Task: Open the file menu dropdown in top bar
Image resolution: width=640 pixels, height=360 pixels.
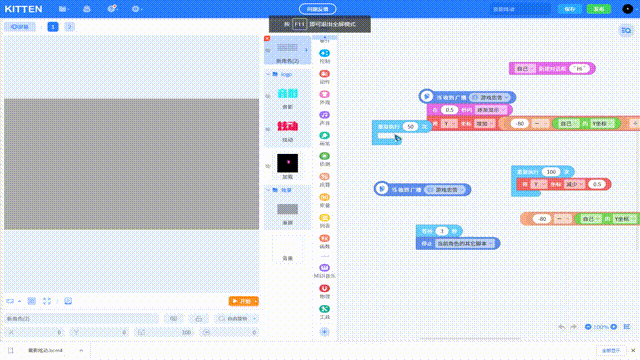Action: point(64,9)
